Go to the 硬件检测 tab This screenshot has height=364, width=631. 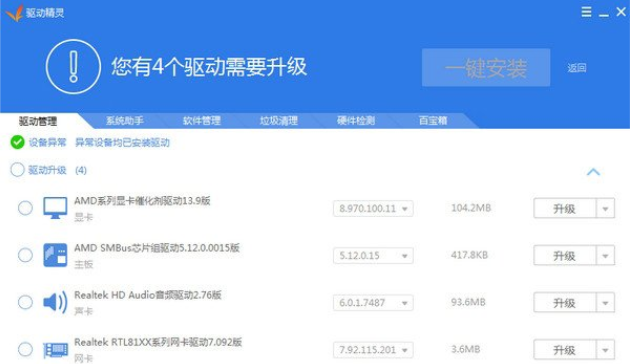pyautogui.click(x=356, y=121)
